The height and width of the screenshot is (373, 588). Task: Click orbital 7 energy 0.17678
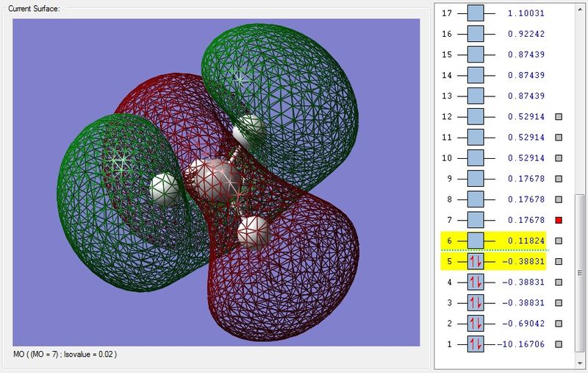(x=526, y=220)
